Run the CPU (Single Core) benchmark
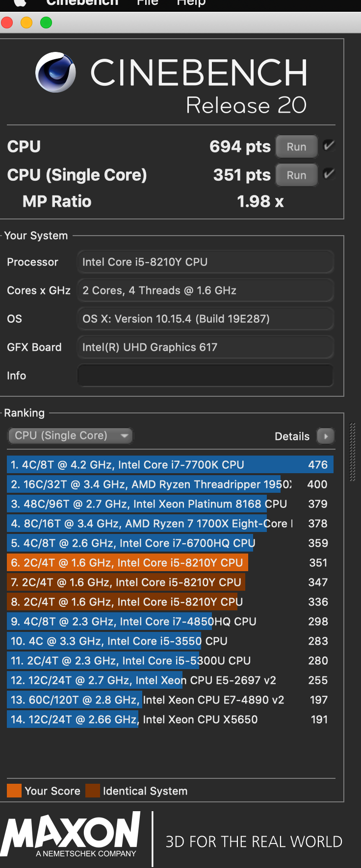Image resolution: width=361 pixels, height=868 pixels. (x=296, y=175)
